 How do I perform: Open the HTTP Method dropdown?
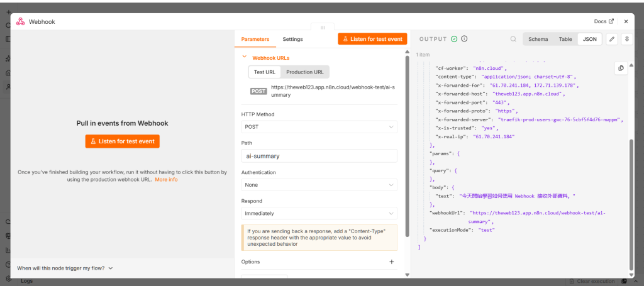click(319, 127)
